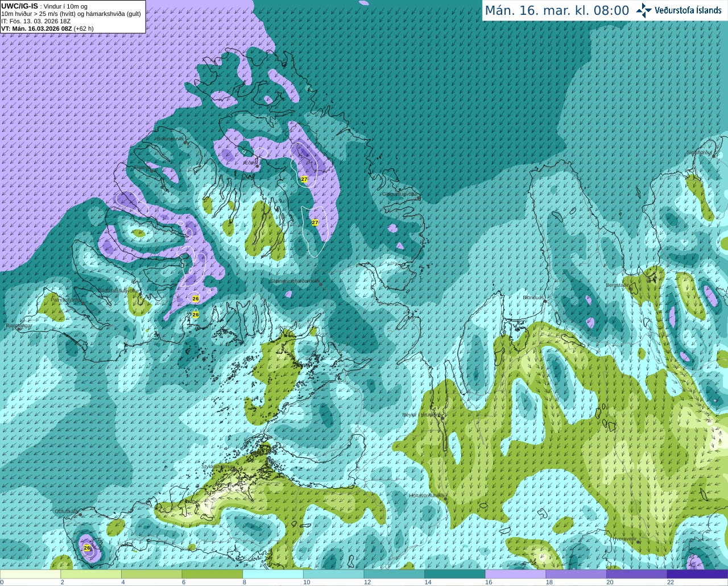Click the legend scale value 20
Screen dimensions: 728x586
point(610,582)
